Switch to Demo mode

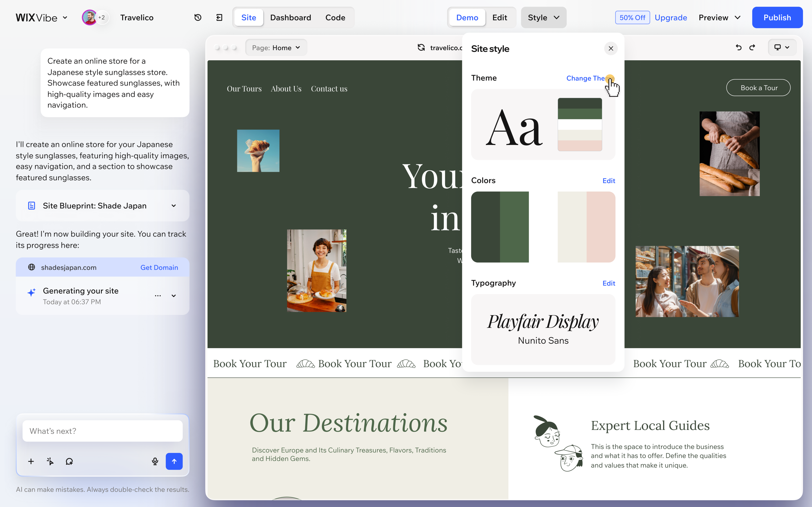[467, 17]
